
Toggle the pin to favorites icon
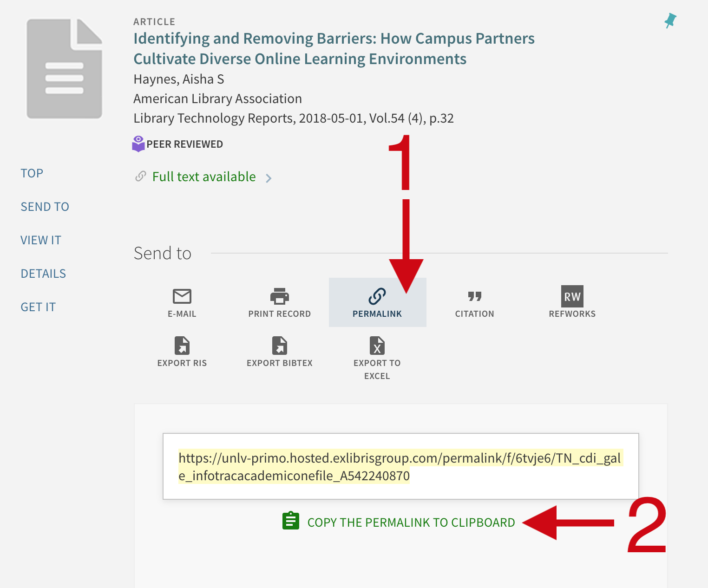670,21
